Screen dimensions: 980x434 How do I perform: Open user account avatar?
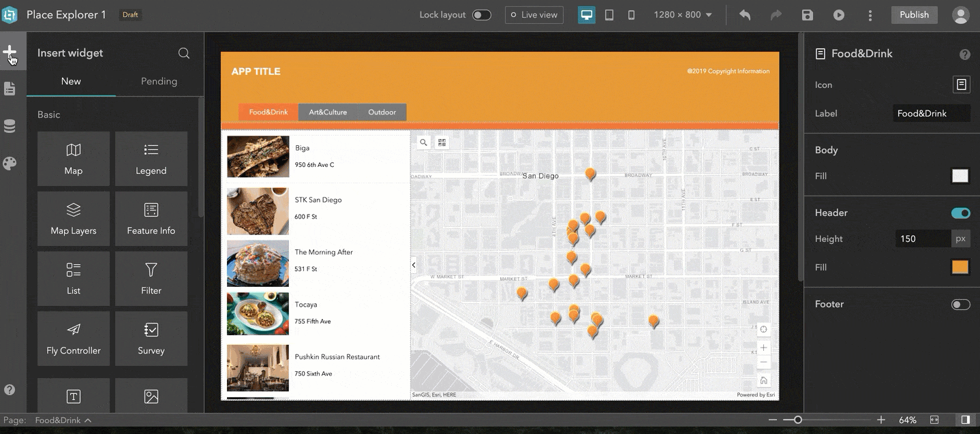[x=961, y=15]
